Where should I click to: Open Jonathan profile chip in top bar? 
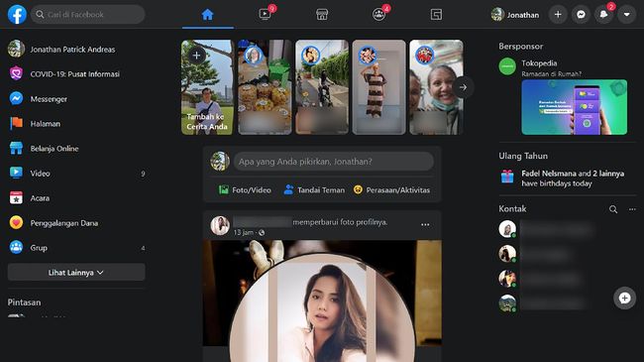[515, 15]
